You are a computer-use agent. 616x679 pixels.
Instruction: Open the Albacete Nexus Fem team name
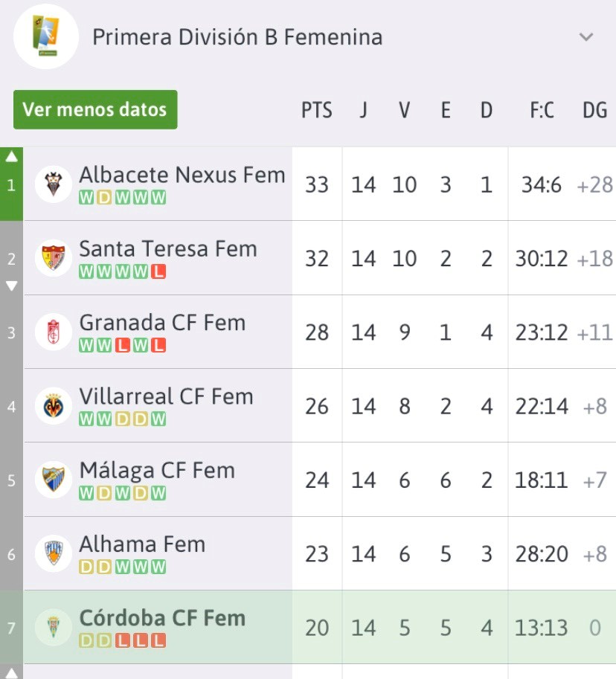[182, 175]
